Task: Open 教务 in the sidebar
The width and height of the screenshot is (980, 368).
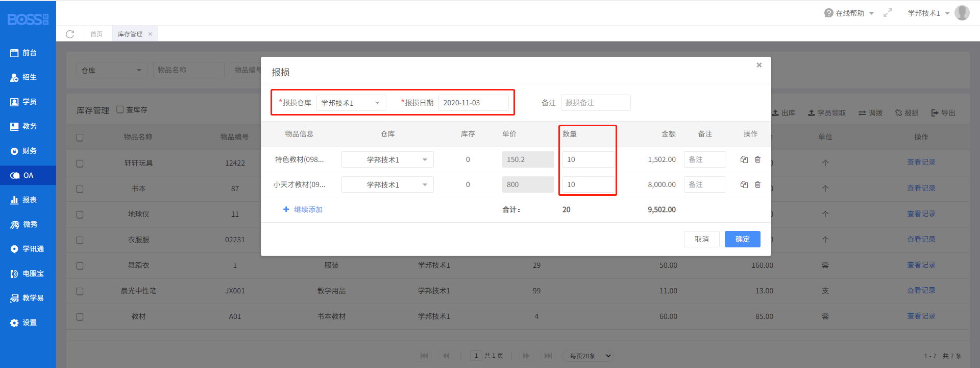Action: (28, 126)
